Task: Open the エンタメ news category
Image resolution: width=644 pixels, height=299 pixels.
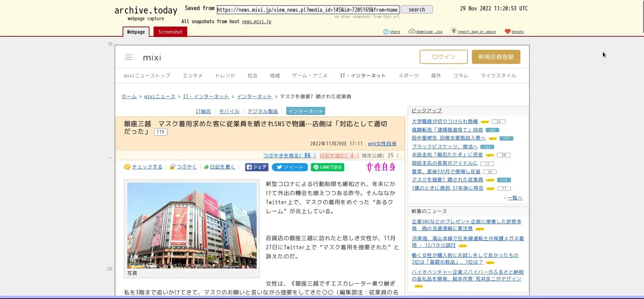Action: coord(192,76)
